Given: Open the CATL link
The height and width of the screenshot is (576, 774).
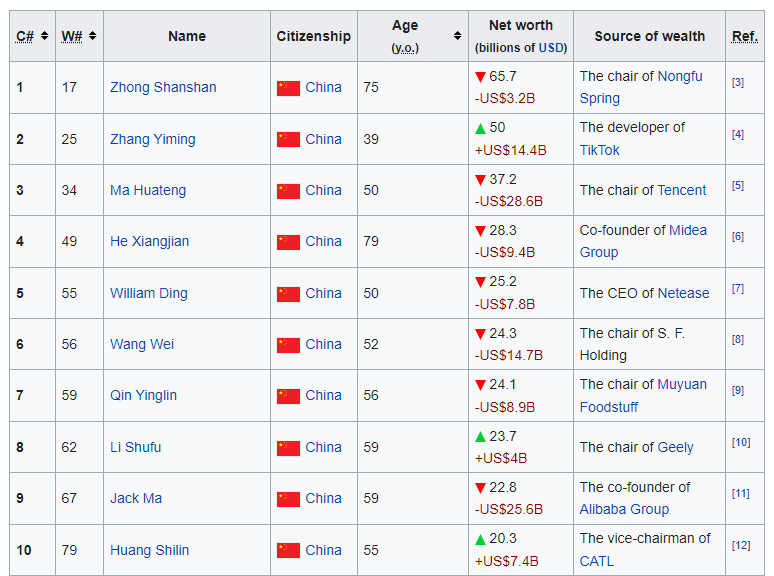Looking at the screenshot, I should (597, 561).
